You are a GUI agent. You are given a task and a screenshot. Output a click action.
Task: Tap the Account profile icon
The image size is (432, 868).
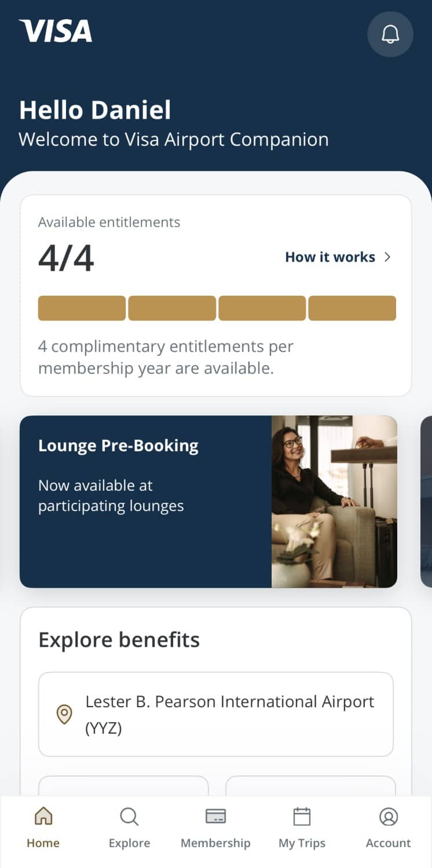388,816
